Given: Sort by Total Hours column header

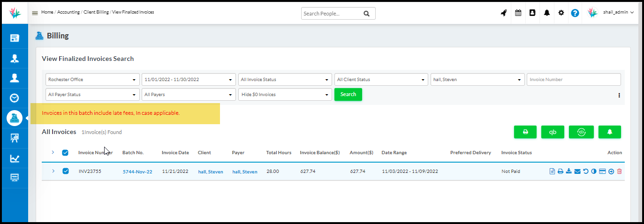Looking at the screenshot, I should (279, 153).
